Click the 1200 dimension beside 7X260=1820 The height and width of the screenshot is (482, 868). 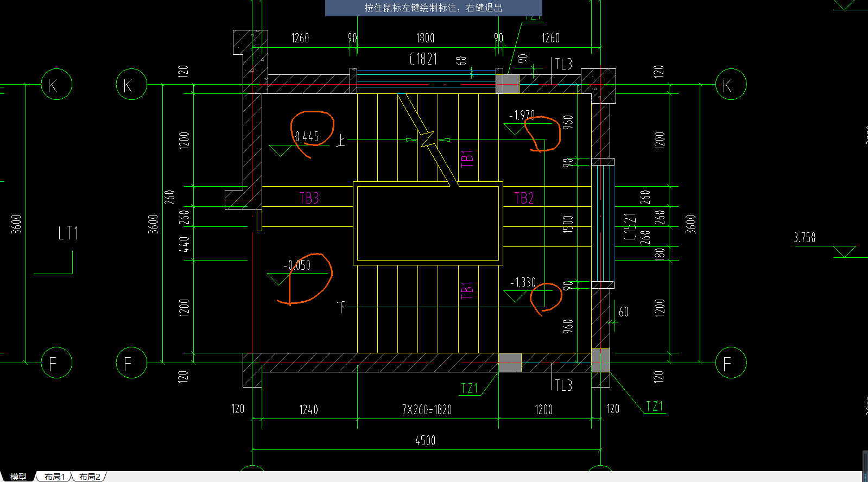(x=544, y=410)
